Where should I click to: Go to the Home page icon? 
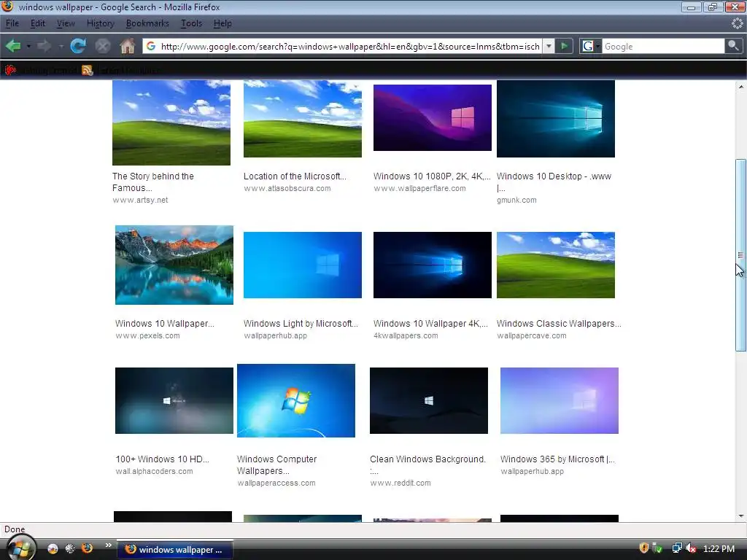[x=127, y=46]
